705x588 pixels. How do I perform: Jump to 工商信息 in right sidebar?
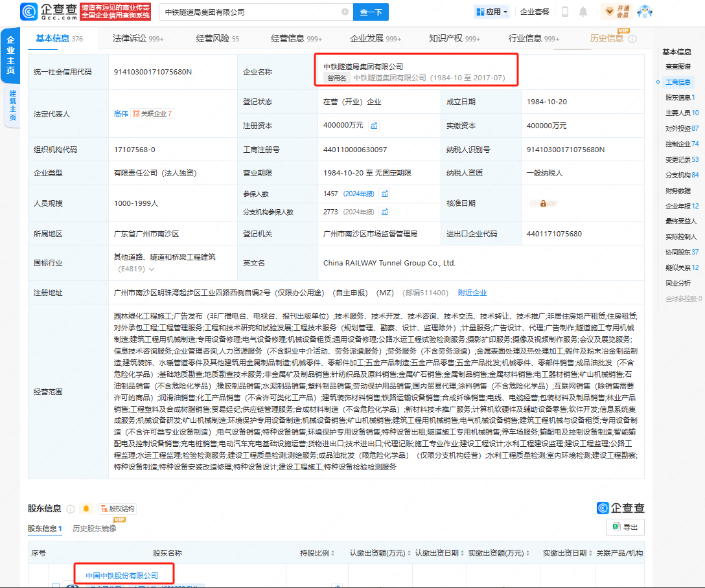tap(678, 82)
